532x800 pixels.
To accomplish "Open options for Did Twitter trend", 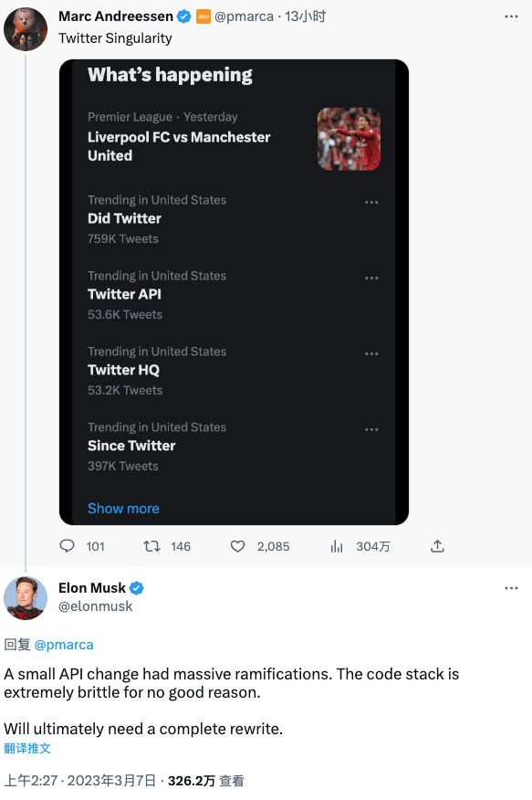I will (x=371, y=203).
